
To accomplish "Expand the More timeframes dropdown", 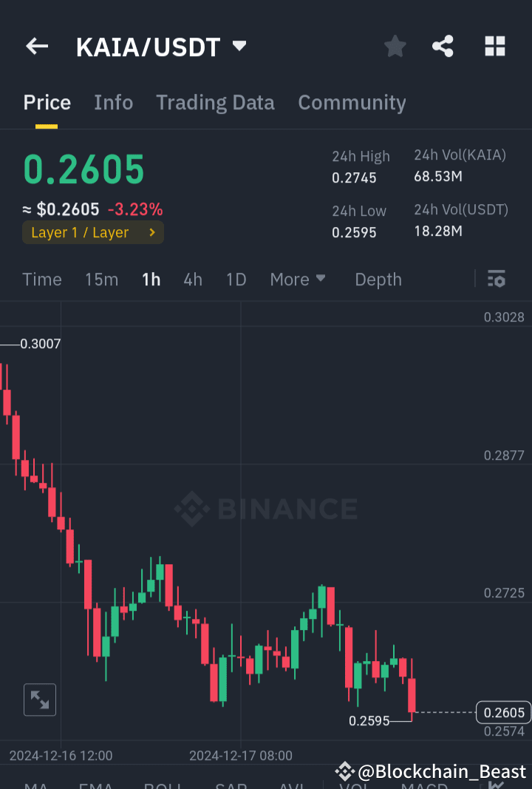I will (298, 279).
